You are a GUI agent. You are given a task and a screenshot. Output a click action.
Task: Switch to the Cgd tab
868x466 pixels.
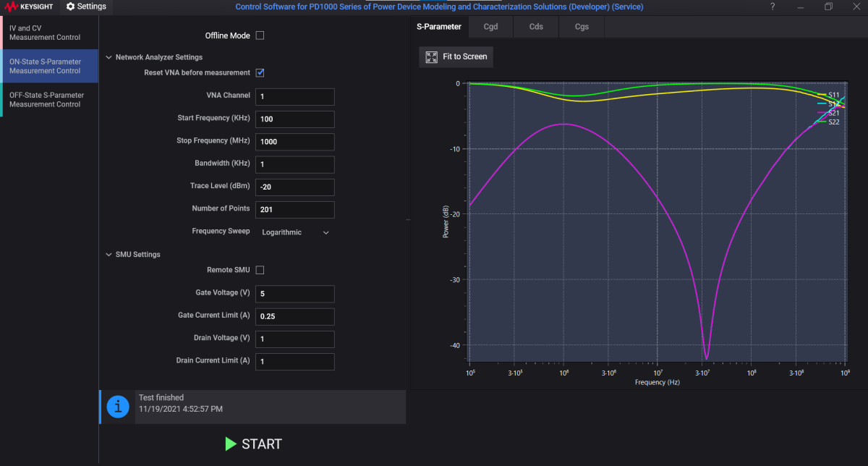(490, 26)
